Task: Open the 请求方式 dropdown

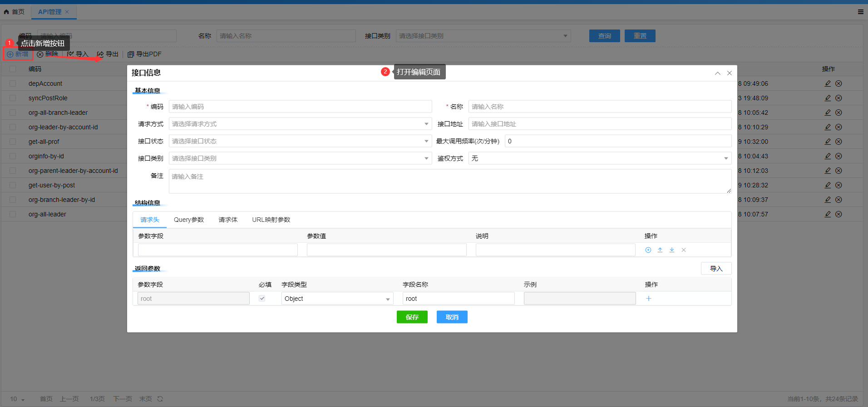Action: [x=300, y=124]
